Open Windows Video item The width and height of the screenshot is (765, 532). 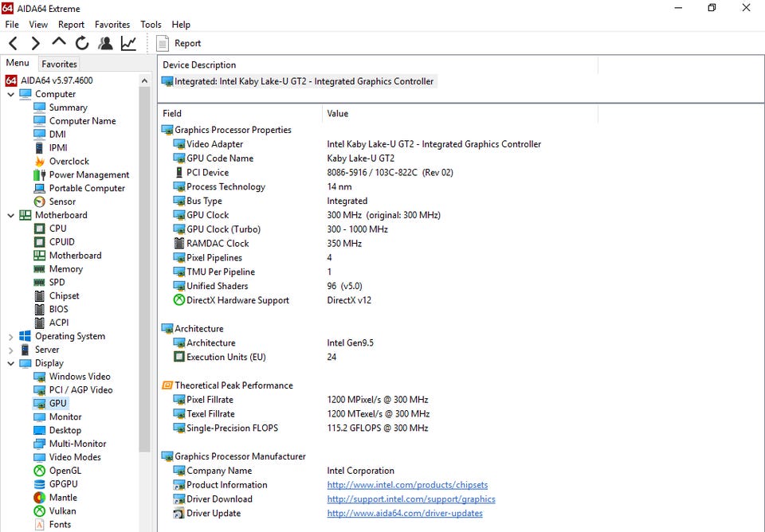click(x=73, y=377)
